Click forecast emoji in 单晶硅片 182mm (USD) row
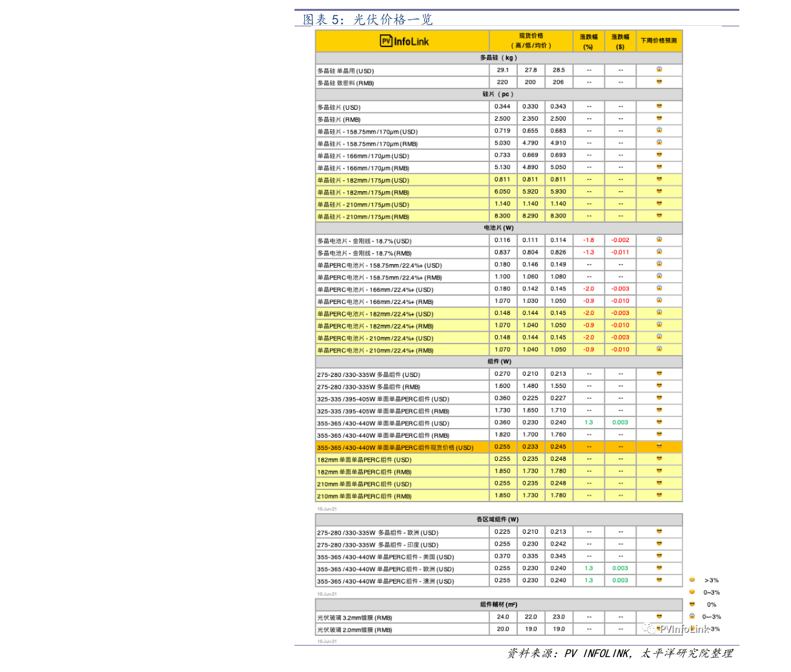The width and height of the screenshot is (791, 672). [659, 179]
